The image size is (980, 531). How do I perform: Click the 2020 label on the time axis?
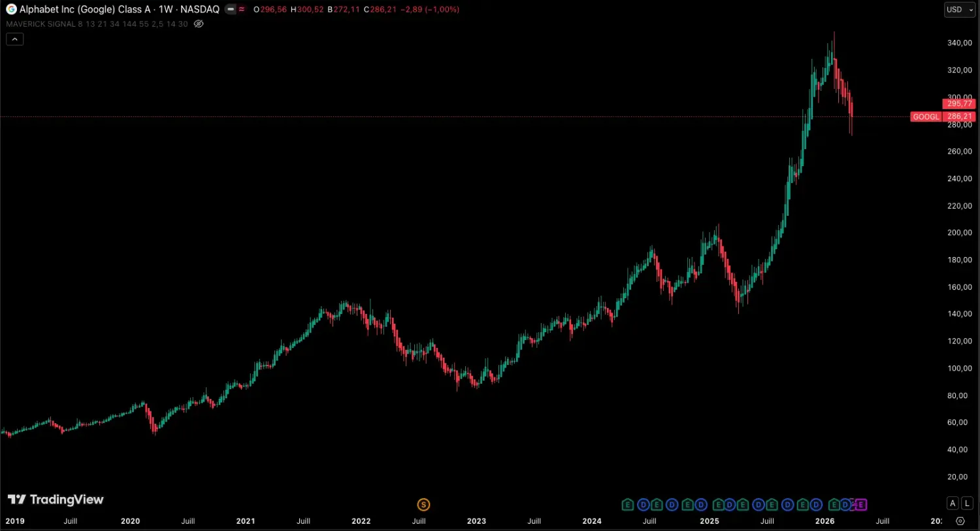click(x=130, y=521)
